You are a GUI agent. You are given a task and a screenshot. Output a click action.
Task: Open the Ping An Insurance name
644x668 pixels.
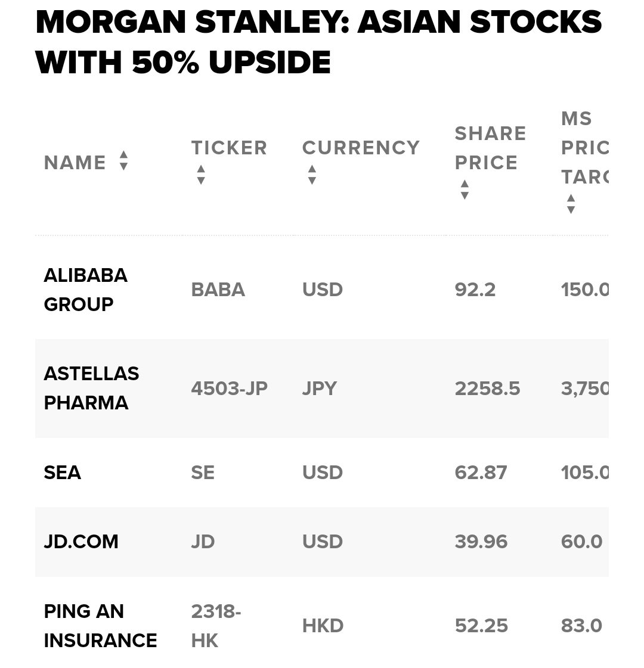click(x=101, y=626)
